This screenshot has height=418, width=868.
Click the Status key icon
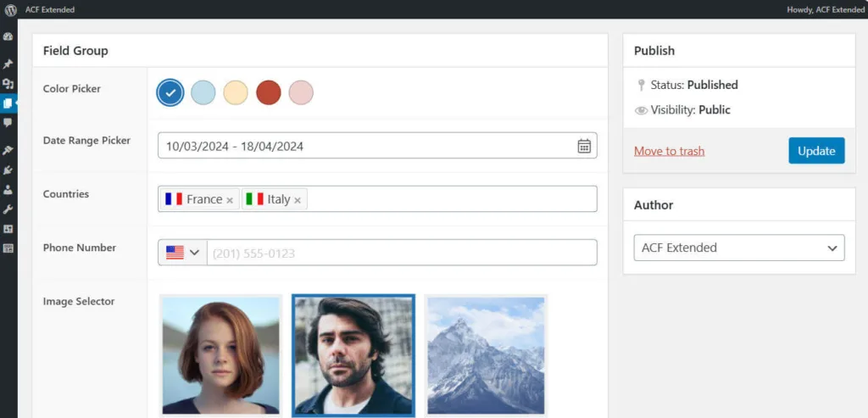(x=641, y=86)
